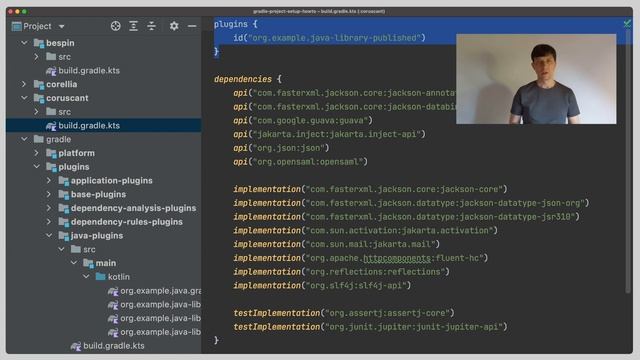
Task: Click the "jakarta.inject:jakarta.inject-api" line
Action: tap(329, 134)
